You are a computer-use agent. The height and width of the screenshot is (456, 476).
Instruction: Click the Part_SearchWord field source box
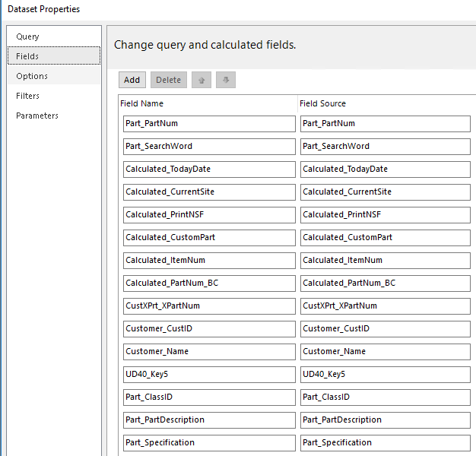386,147
